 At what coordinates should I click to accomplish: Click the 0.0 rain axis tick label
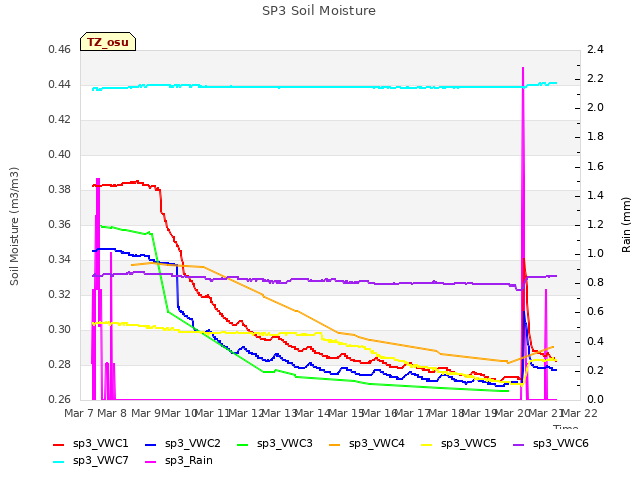(x=595, y=399)
